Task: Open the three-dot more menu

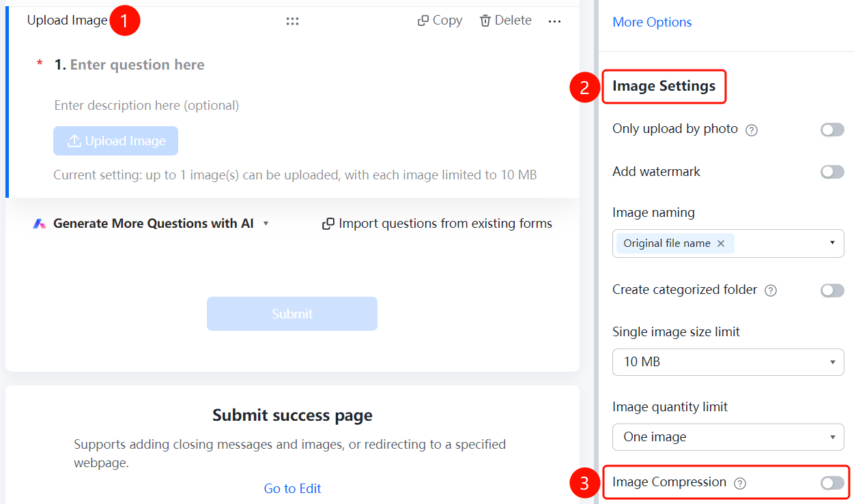Action: coord(554,21)
